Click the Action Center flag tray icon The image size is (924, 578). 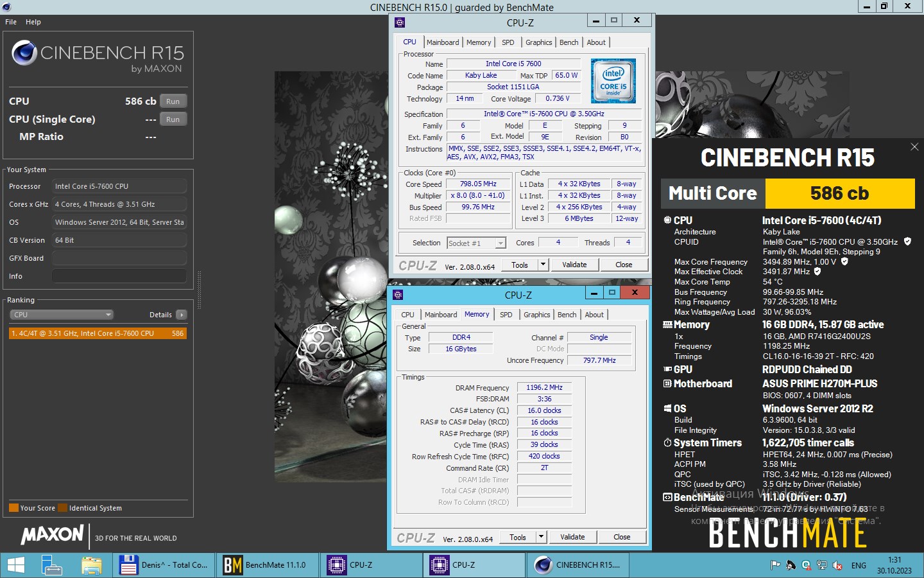(775, 565)
